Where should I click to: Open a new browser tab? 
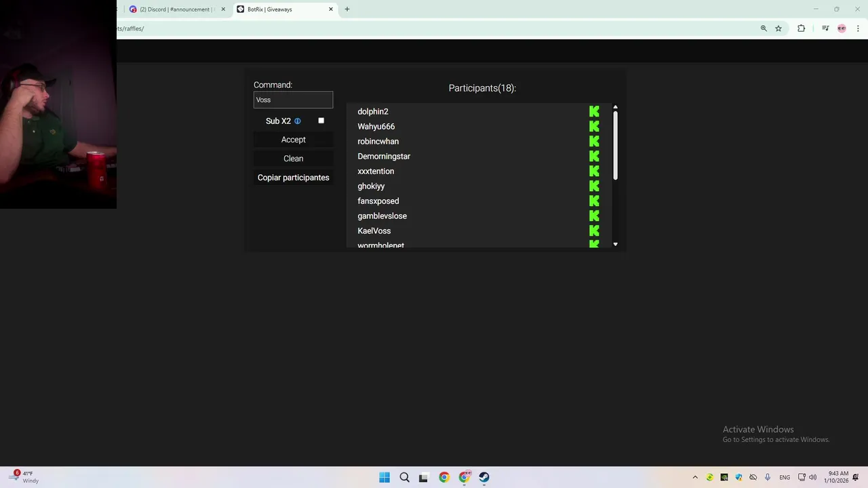pyautogui.click(x=347, y=9)
